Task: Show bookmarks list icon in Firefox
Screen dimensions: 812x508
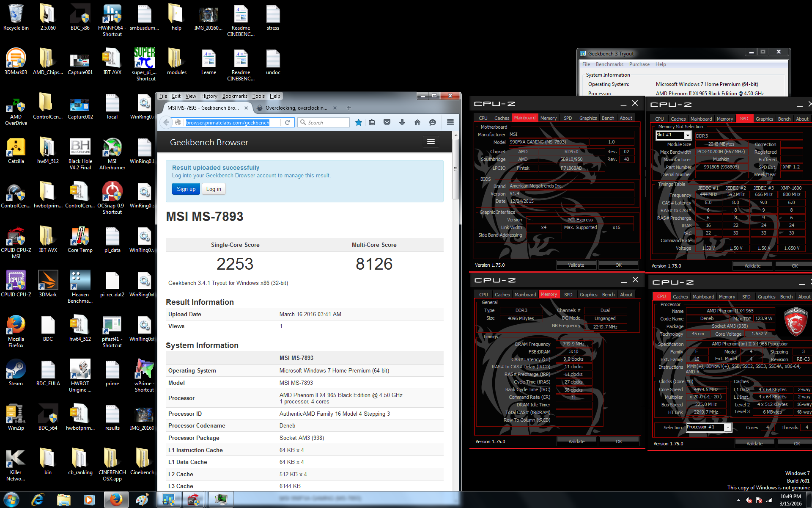Action: click(372, 122)
